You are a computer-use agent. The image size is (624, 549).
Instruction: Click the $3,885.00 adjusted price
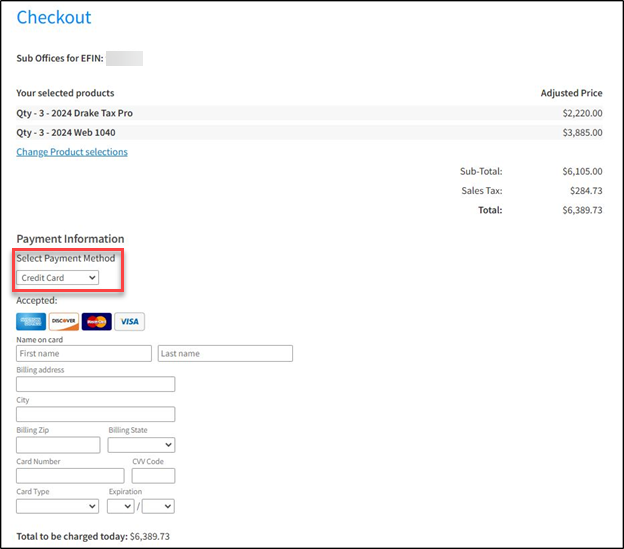point(582,132)
